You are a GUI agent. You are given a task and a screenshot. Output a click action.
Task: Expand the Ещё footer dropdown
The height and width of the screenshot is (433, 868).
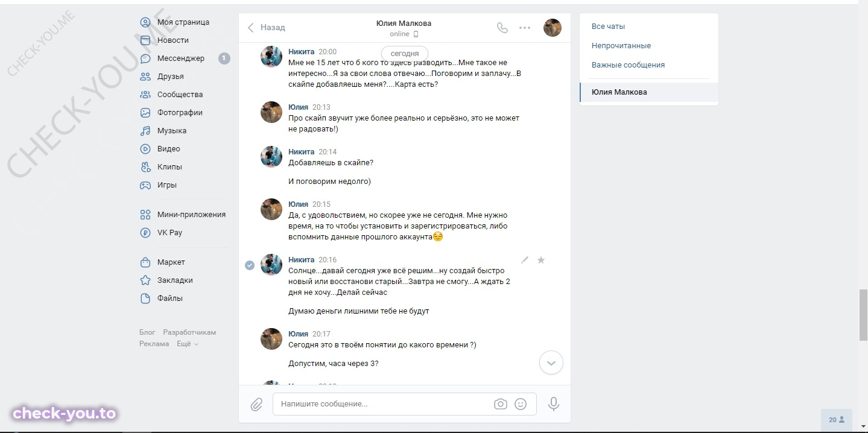click(x=188, y=344)
